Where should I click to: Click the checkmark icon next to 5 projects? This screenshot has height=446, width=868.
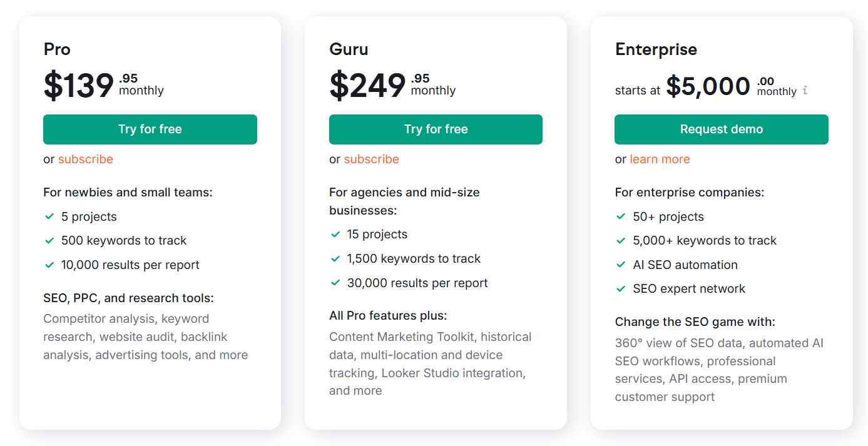coord(49,216)
